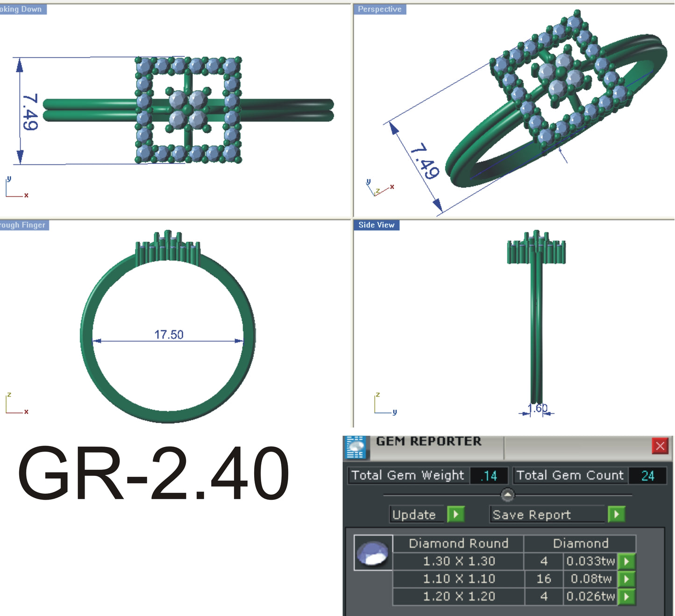Click the green arrow on the 1.30 X 1.30 row
This screenshot has width=675, height=616.
[x=626, y=562]
